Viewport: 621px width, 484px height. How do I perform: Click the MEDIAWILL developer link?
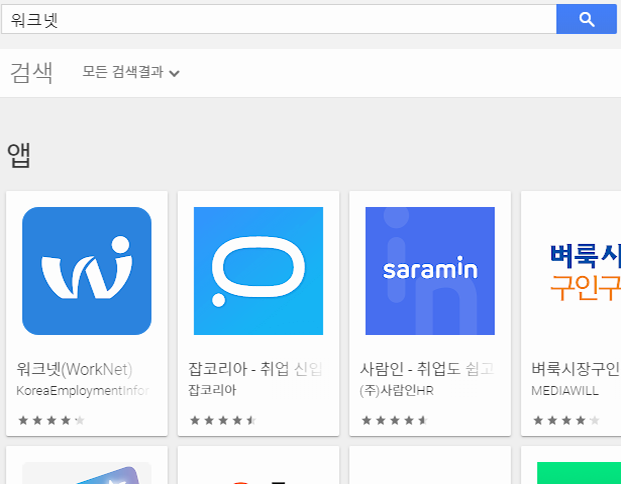(x=565, y=391)
